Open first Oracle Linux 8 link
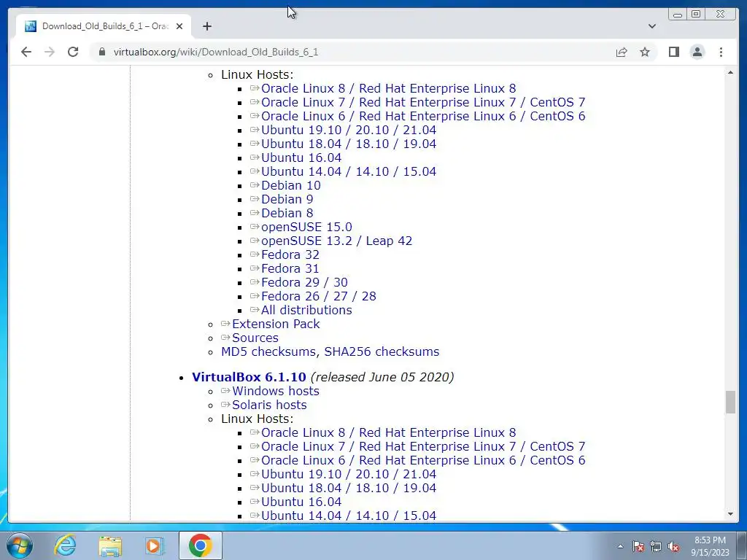The width and height of the screenshot is (747, 560). coord(388,88)
